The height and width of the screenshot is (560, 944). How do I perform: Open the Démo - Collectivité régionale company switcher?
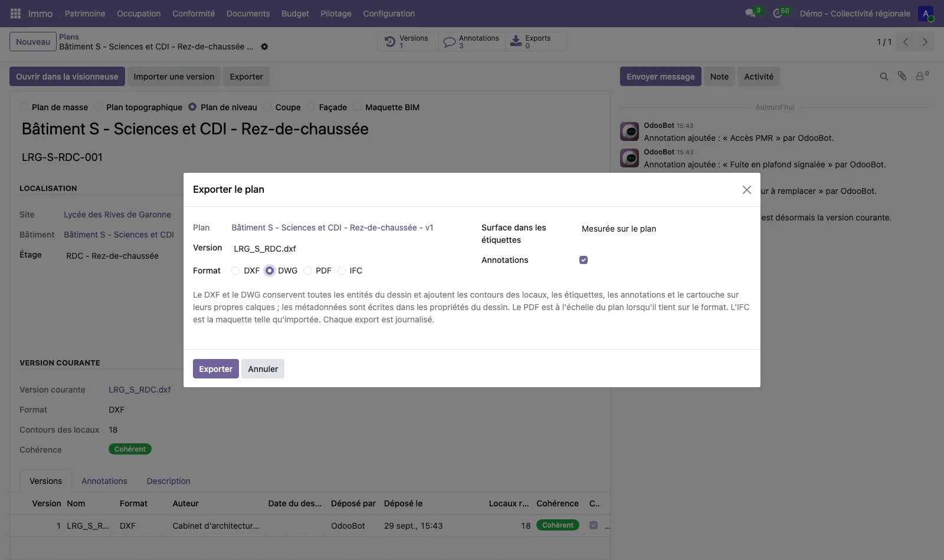[855, 14]
